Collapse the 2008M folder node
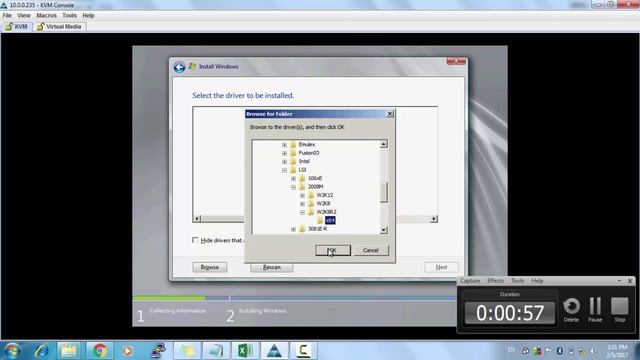 [293, 187]
